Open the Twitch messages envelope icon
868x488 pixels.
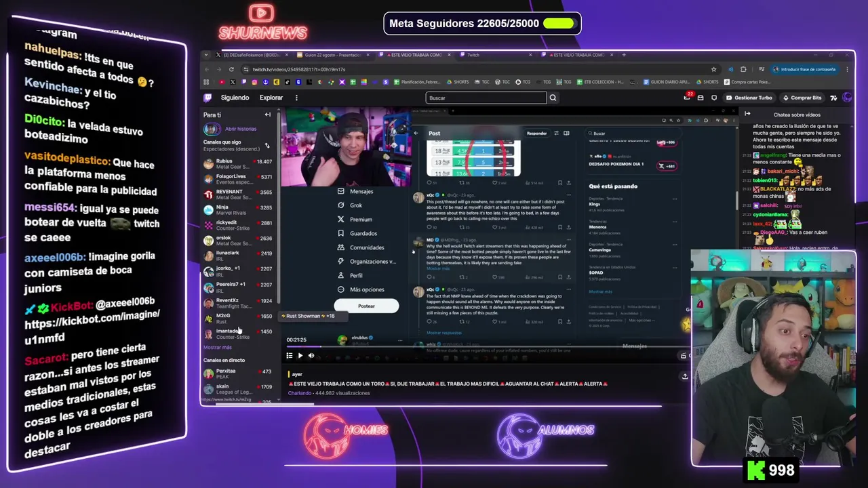tap(701, 98)
